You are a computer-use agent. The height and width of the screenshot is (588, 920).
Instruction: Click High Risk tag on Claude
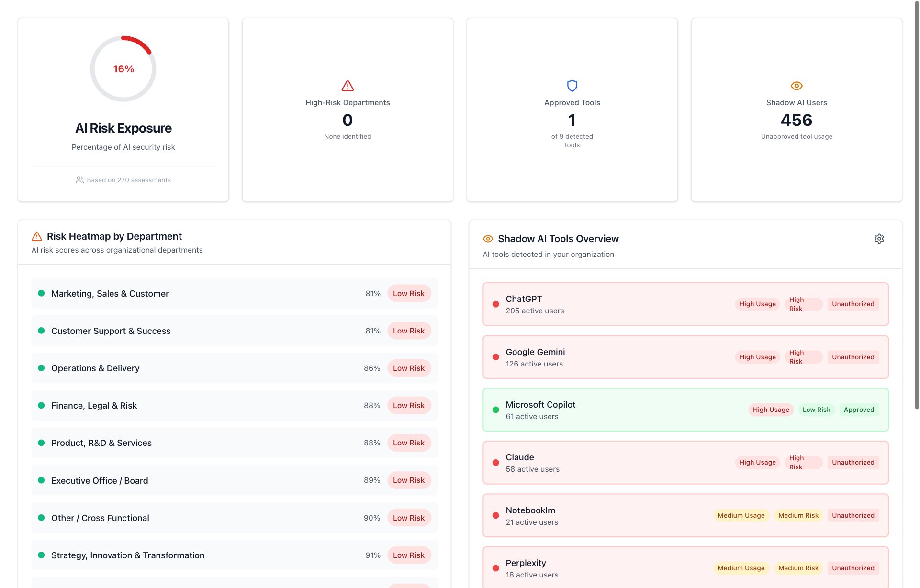tap(803, 463)
